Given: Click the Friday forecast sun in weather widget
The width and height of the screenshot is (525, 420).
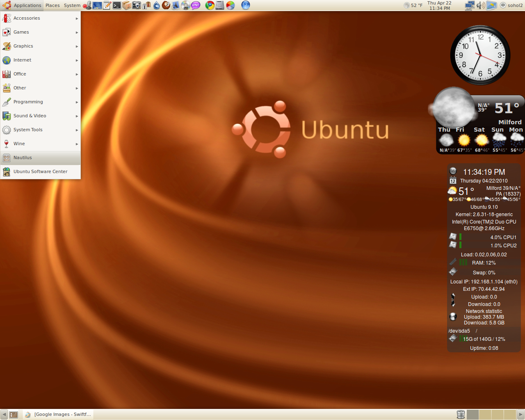Looking at the screenshot, I should (464, 140).
